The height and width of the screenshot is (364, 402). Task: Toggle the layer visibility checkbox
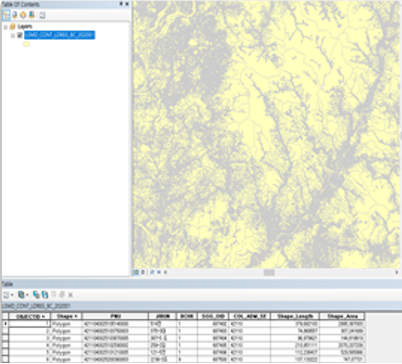(20, 35)
